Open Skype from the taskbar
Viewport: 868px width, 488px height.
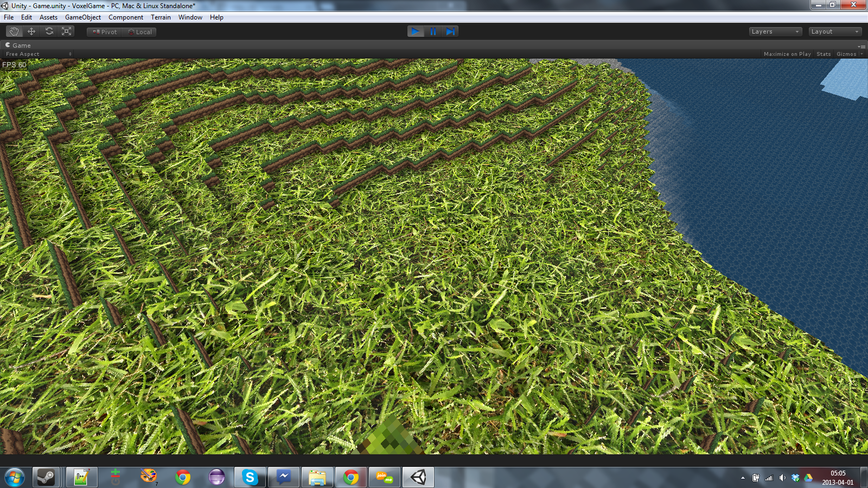click(250, 477)
